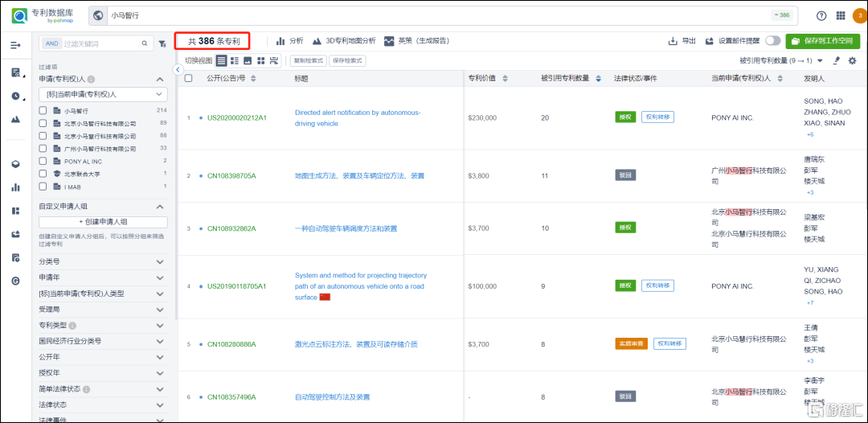
Task: Click info icon next to 简单法律状态
Action: (87, 389)
